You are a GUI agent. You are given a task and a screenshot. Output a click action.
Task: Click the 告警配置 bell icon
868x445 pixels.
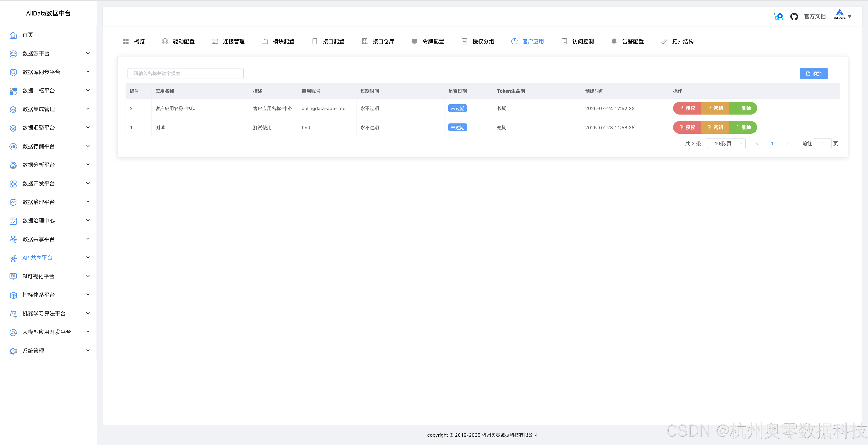click(614, 41)
